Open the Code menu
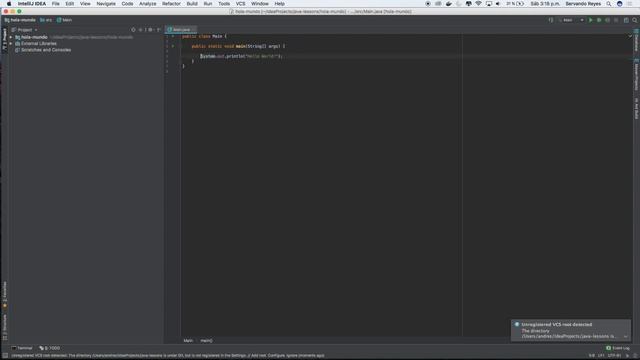 point(127,4)
